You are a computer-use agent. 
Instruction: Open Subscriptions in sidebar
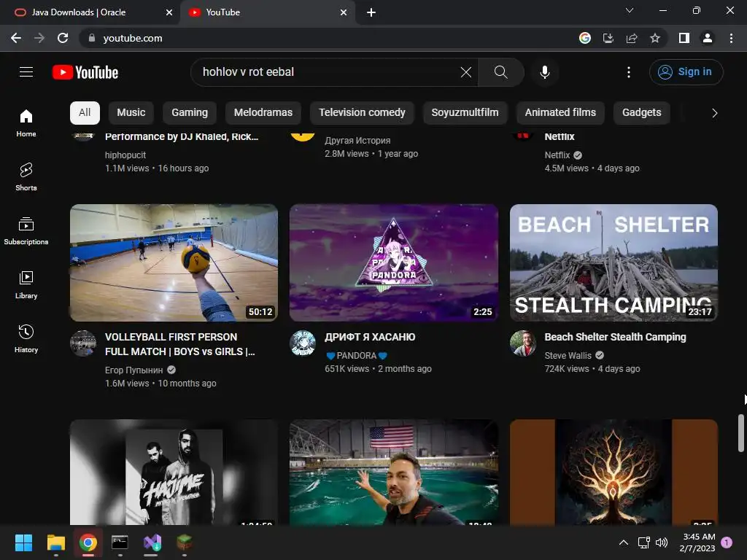coord(26,231)
